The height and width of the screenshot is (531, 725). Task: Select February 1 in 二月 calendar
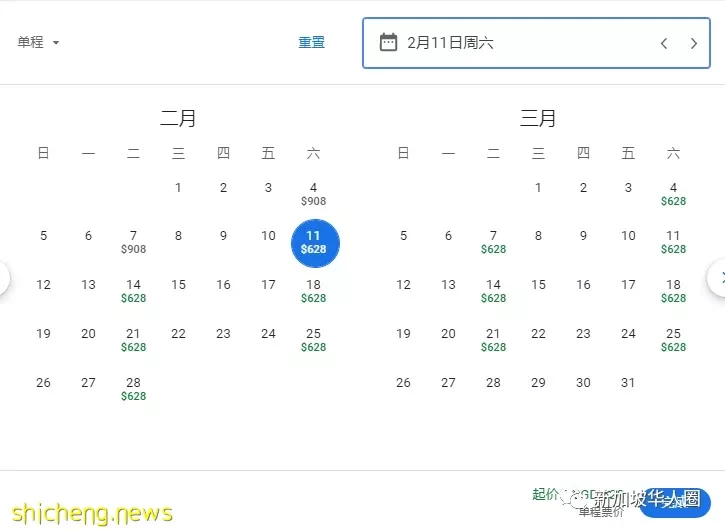point(178,188)
